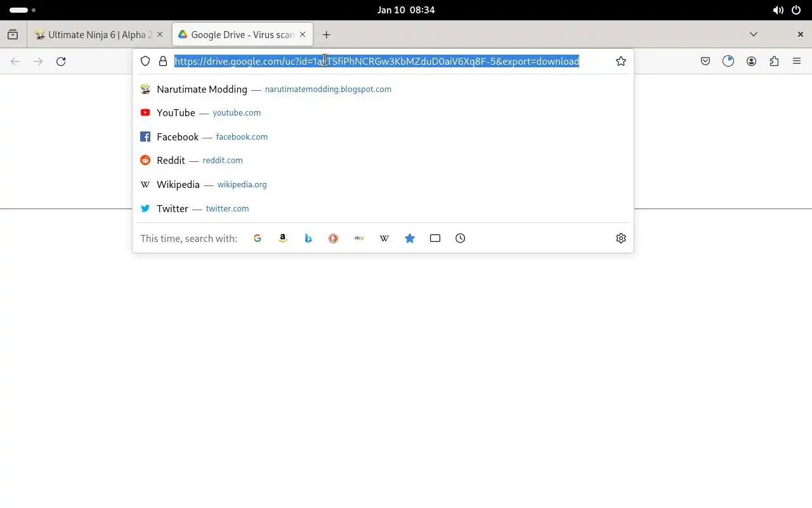Search with Wikipedia engine icon

click(384, 238)
